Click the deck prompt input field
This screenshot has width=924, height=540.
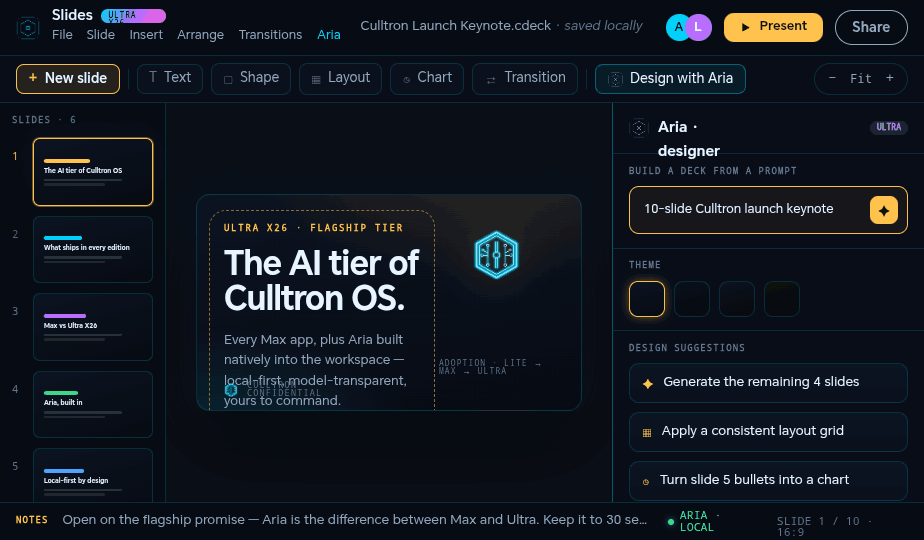(748, 209)
